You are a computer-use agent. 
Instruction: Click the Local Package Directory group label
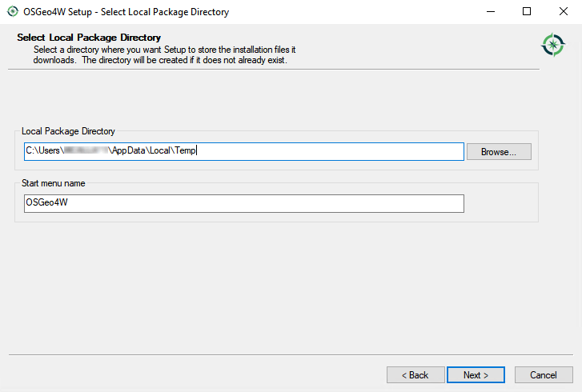[x=69, y=131]
